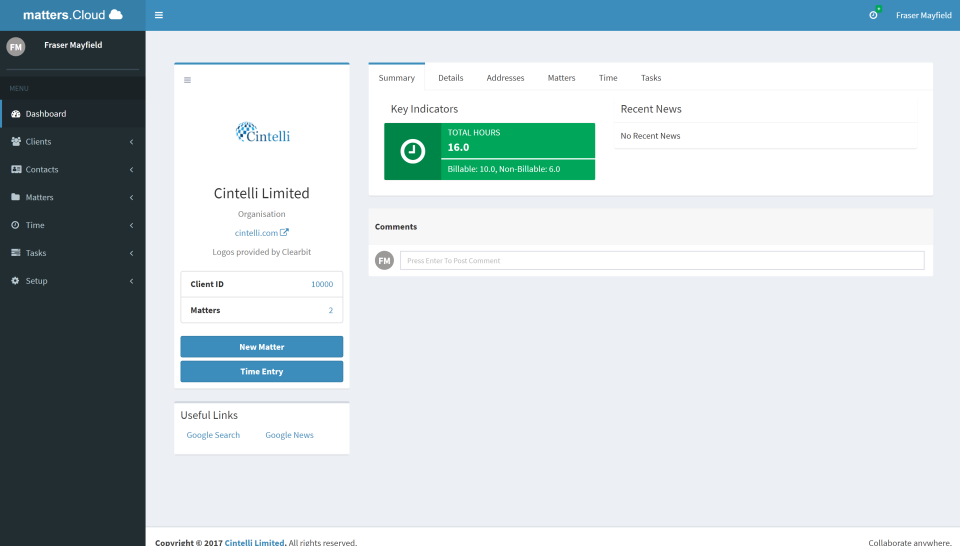Switch to the Details tab
The image size is (960, 546).
coord(451,78)
